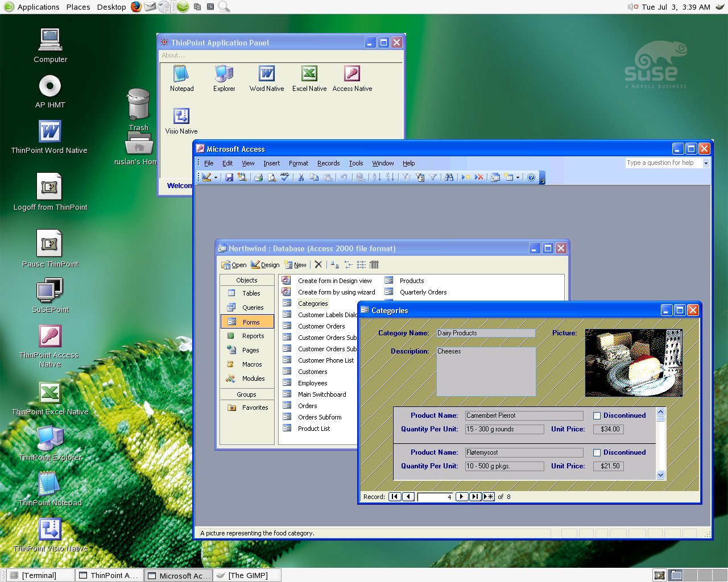728x582 pixels.
Task: Open the File menu in Access
Action: pos(209,163)
